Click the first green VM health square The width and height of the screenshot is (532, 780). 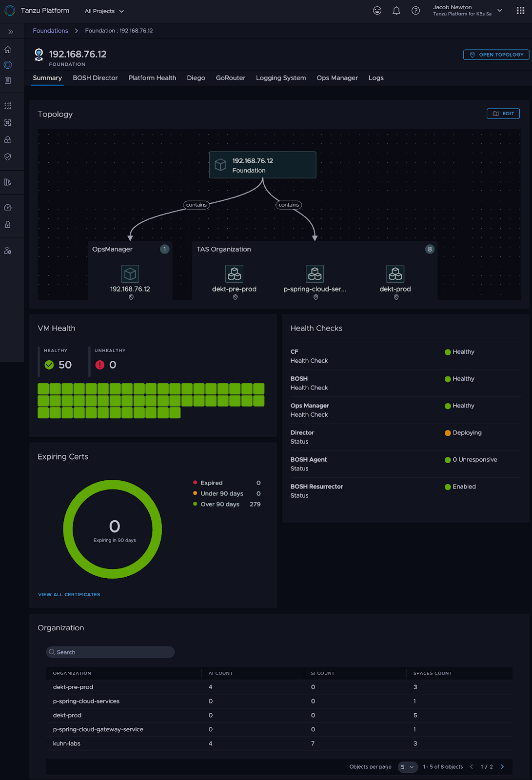(43, 389)
